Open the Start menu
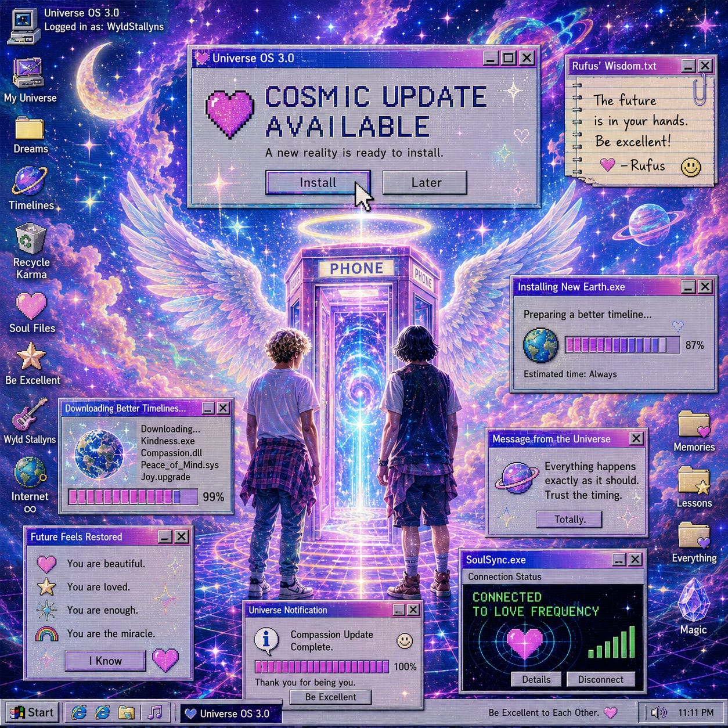 coord(33,712)
